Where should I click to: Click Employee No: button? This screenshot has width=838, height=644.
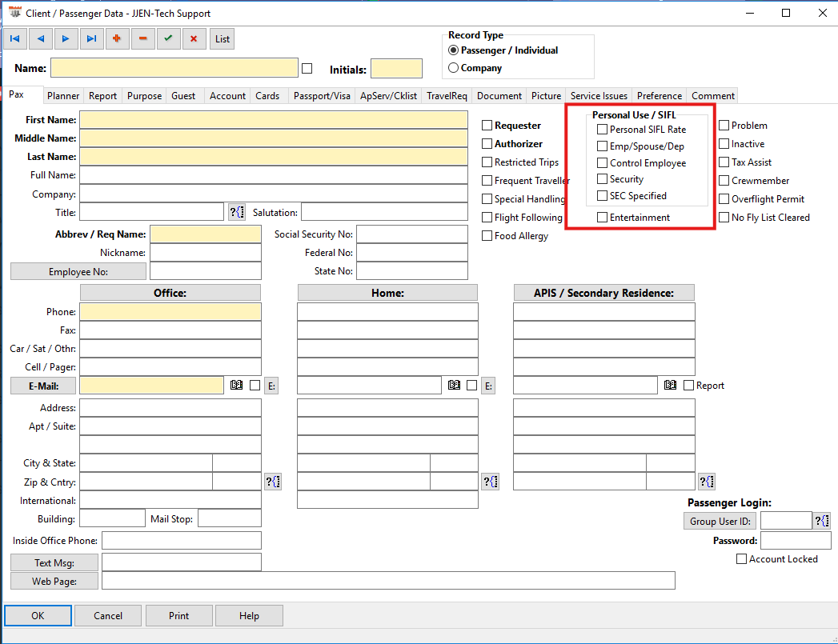click(78, 271)
